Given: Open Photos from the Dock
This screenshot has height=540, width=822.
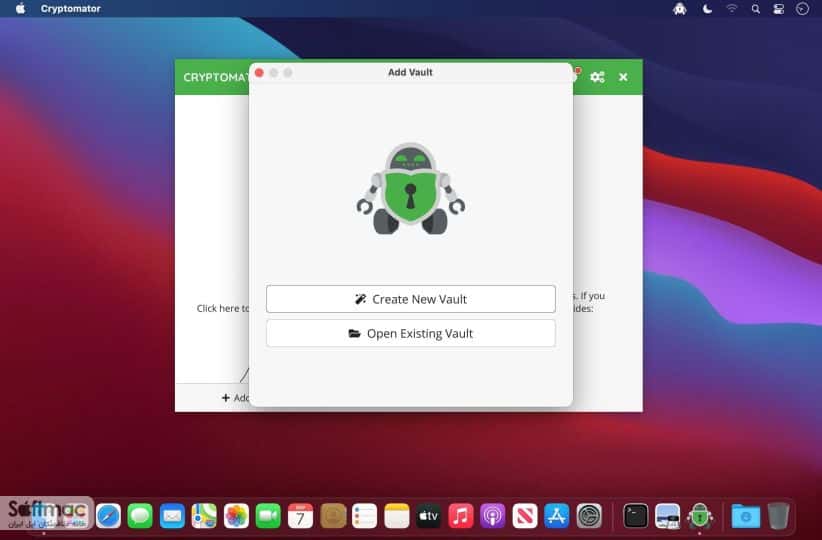Looking at the screenshot, I should (x=236, y=516).
